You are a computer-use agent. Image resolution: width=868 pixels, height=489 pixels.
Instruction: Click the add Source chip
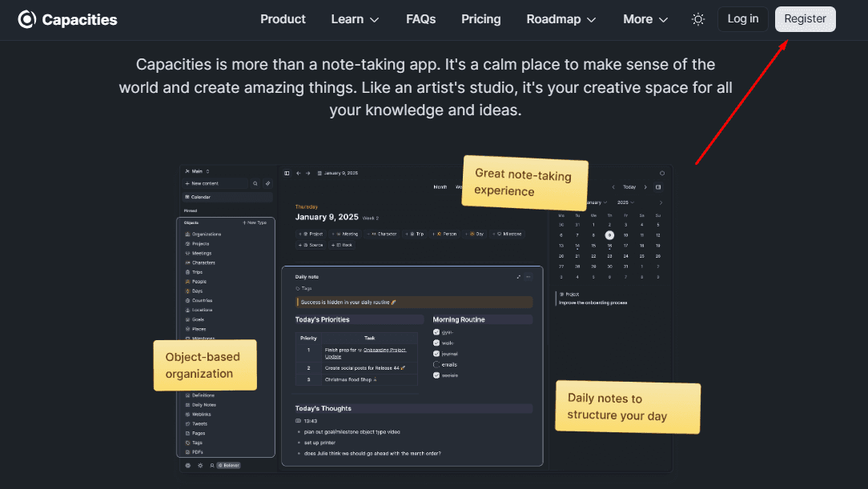coord(311,245)
